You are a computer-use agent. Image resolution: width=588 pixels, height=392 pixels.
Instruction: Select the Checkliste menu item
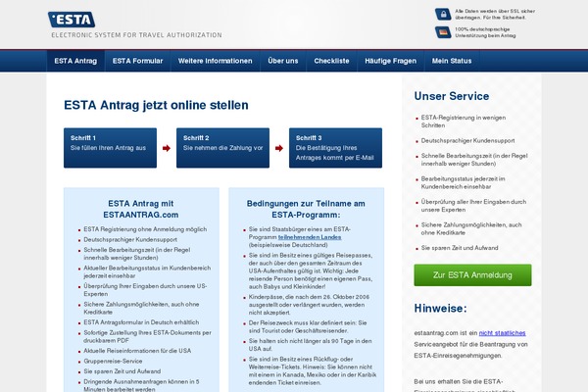pos(331,61)
